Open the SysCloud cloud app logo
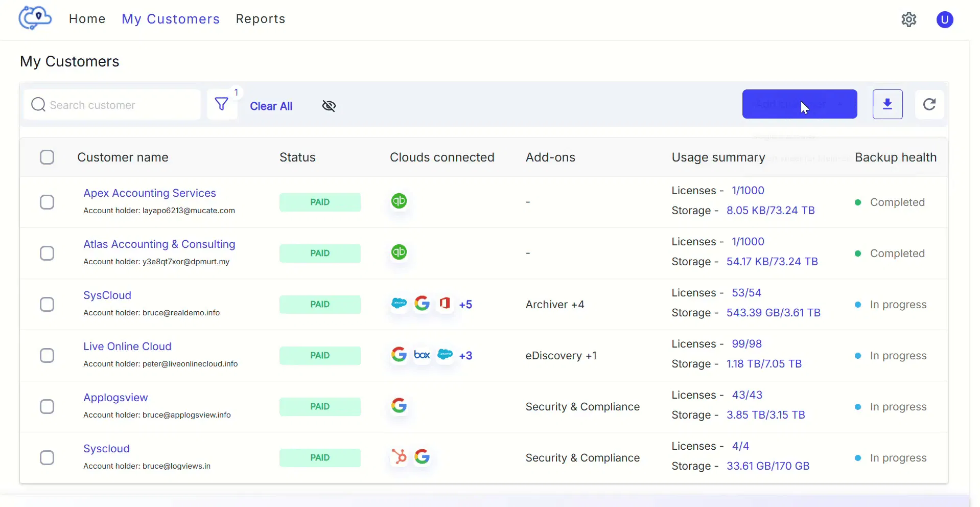The height and width of the screenshot is (507, 980). coord(34,18)
